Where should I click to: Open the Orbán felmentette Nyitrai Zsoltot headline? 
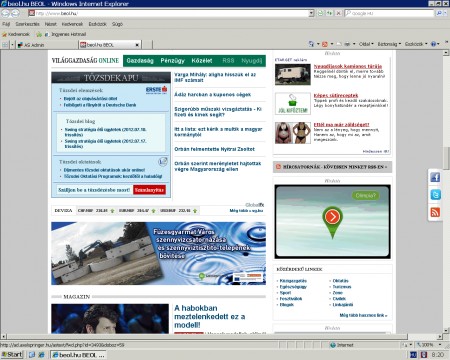click(x=214, y=149)
